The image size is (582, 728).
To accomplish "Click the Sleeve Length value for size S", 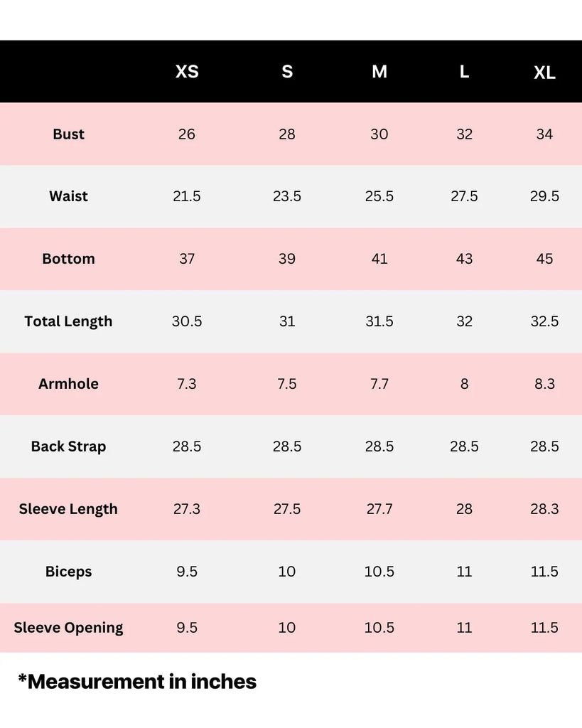I will click(x=287, y=509).
